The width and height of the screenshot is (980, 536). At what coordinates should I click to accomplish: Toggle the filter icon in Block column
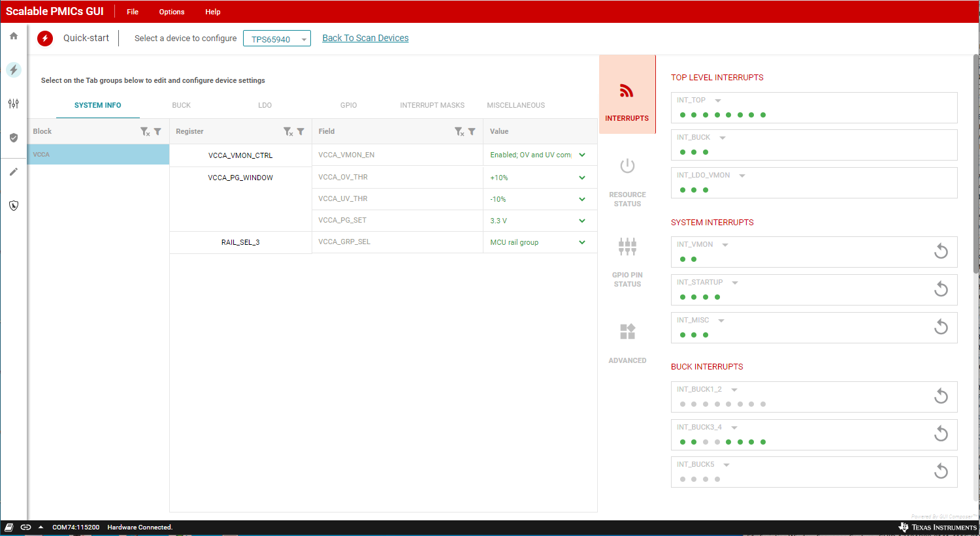point(157,131)
